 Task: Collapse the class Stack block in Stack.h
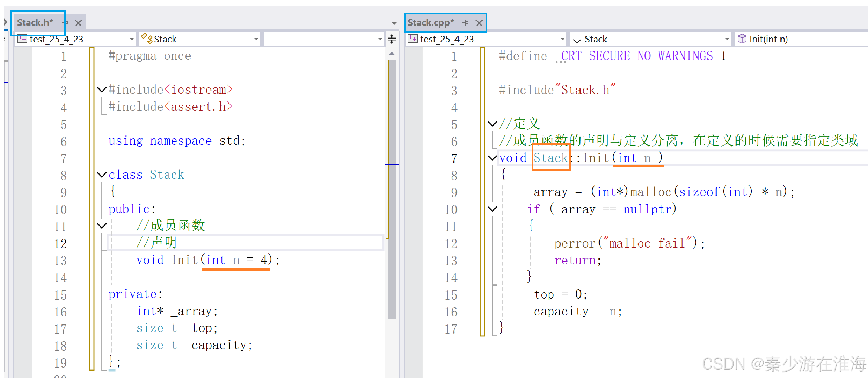102,174
